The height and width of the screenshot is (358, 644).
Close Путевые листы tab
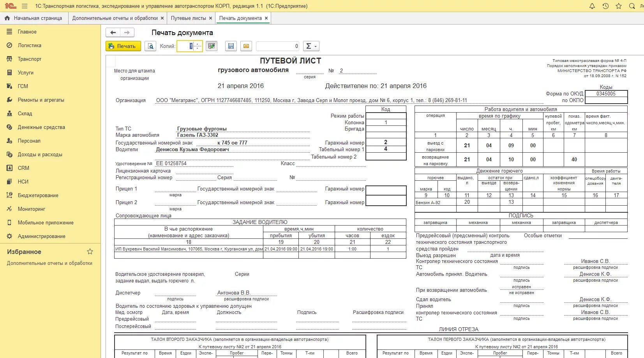pyautogui.click(x=211, y=18)
